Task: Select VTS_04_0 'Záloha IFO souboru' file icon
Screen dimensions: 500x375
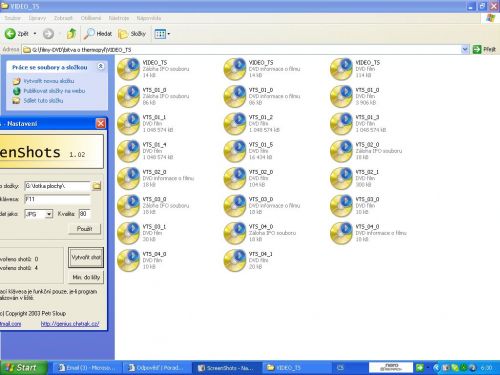Action: tap(235, 233)
